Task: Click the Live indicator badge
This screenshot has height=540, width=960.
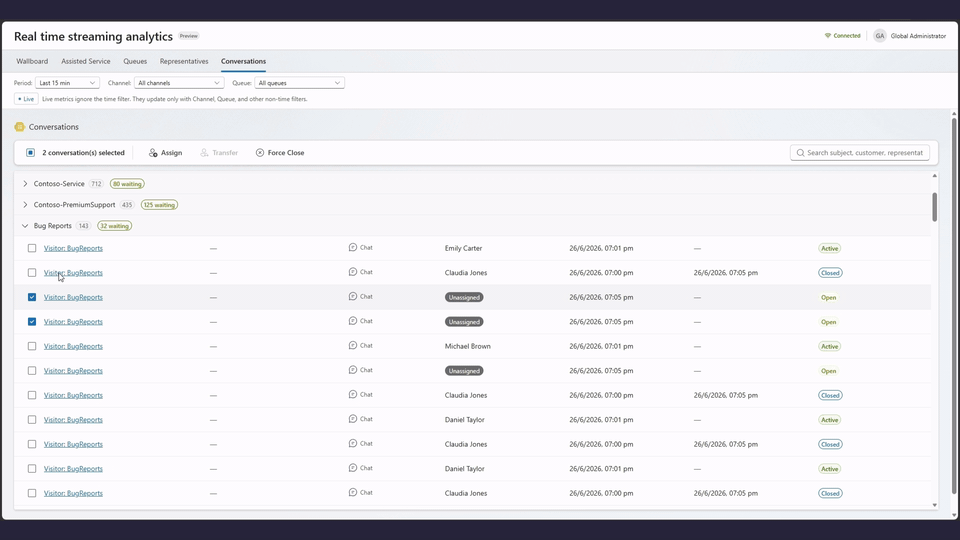Action: pos(26,99)
